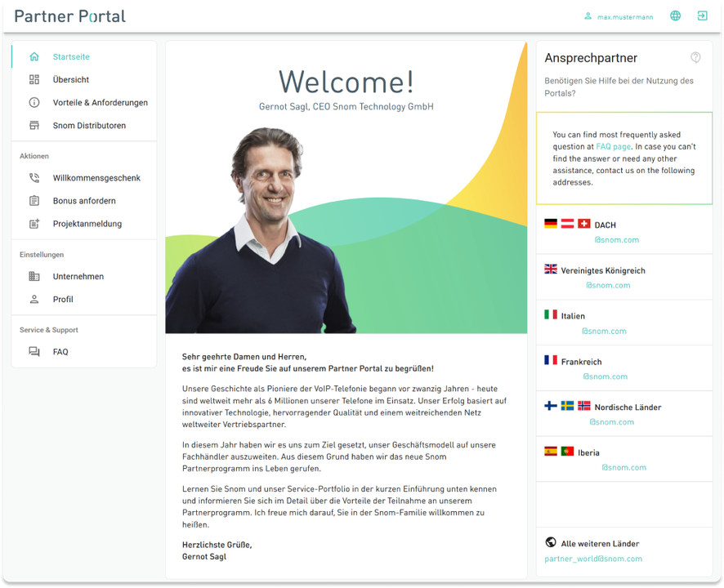Click the DACH snom.com email address
This screenshot has width=724, height=588.
tap(616, 240)
